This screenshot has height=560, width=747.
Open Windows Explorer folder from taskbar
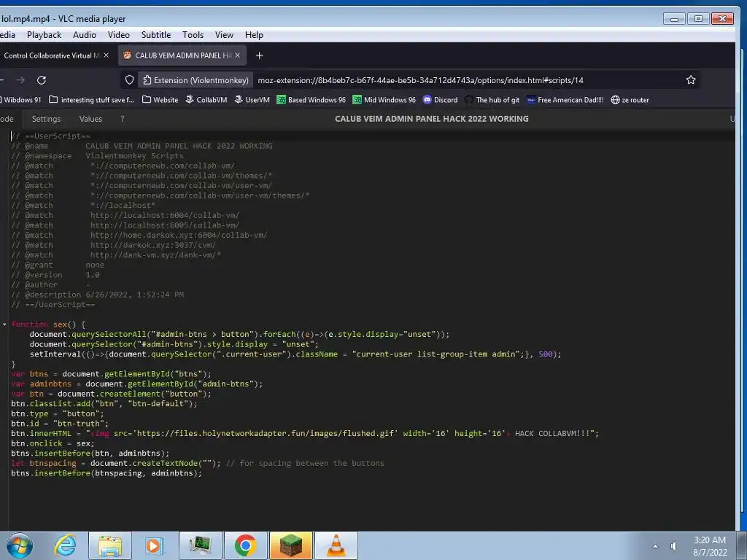click(110, 545)
